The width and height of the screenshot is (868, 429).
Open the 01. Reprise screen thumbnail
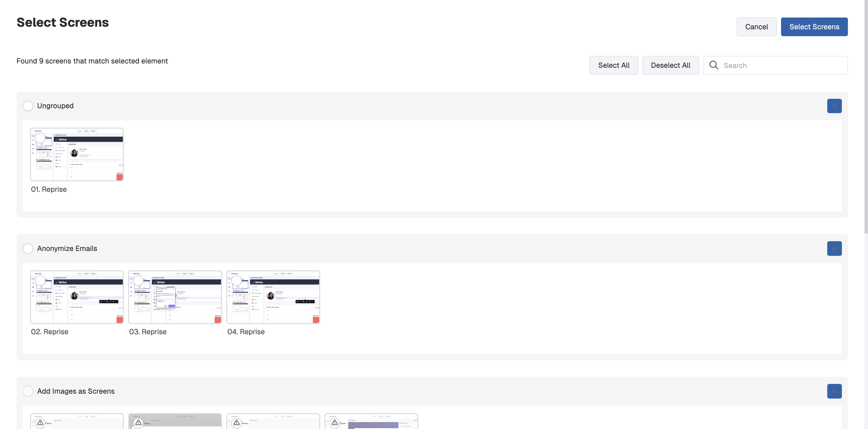coord(77,154)
